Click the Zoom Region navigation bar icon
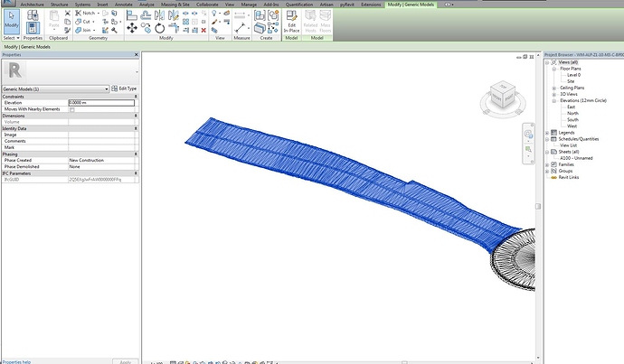The height and width of the screenshot is (364, 624). 528,149
